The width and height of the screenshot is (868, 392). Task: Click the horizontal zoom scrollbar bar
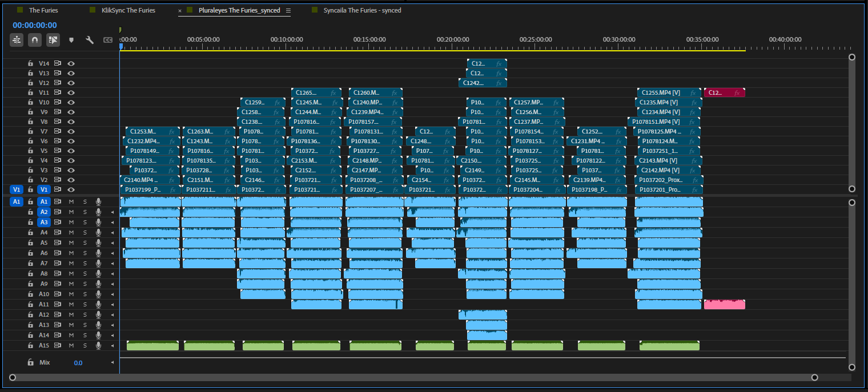[412, 377]
